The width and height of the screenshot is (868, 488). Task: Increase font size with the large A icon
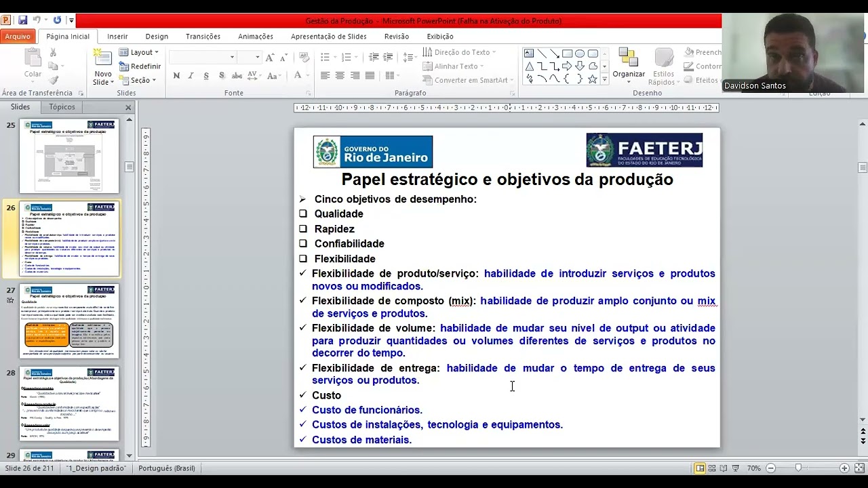270,57
